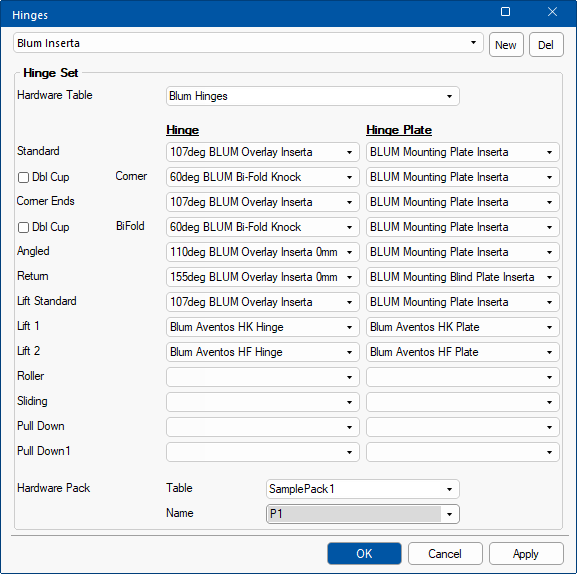Cancel the Hinges dialog
This screenshot has width=577, height=574.
tap(445, 553)
